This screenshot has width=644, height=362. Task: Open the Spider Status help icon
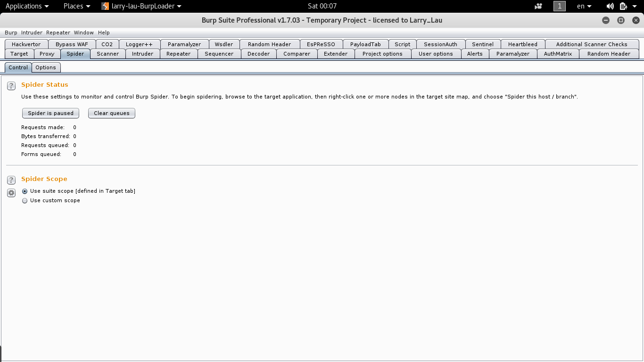coord(11,86)
